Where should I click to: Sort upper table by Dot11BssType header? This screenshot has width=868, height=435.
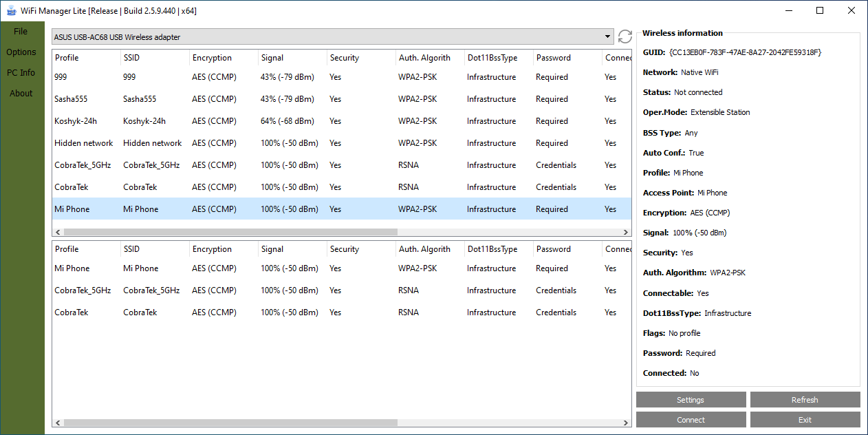(499, 58)
